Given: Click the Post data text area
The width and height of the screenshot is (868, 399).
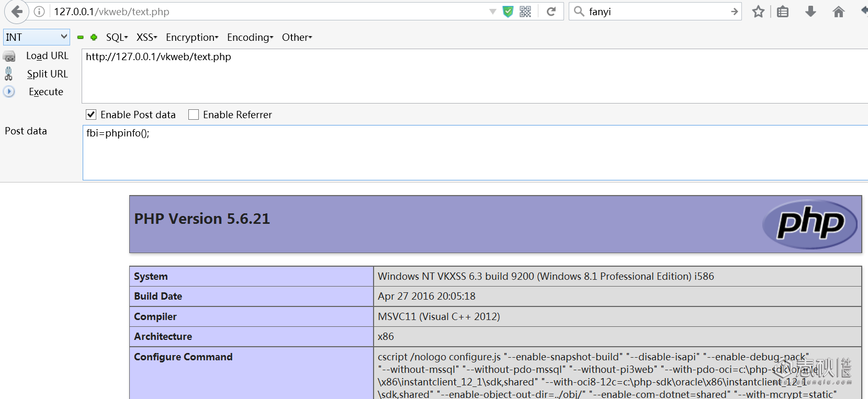Looking at the screenshot, I should pyautogui.click(x=475, y=153).
